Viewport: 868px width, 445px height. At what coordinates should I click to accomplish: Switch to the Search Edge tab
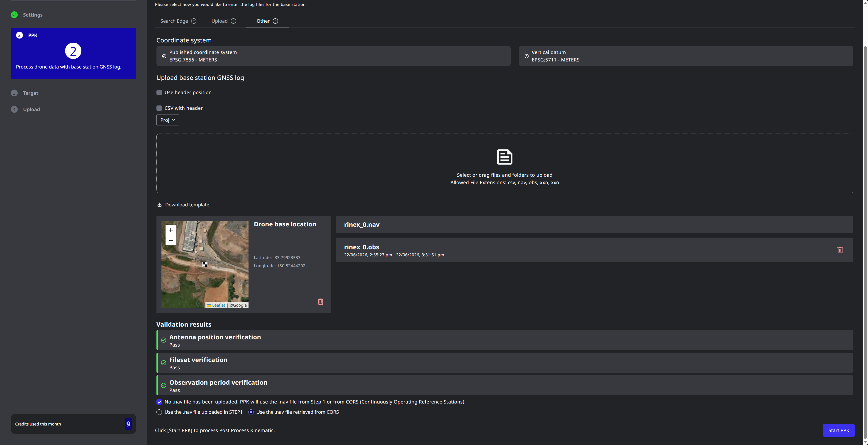point(174,21)
